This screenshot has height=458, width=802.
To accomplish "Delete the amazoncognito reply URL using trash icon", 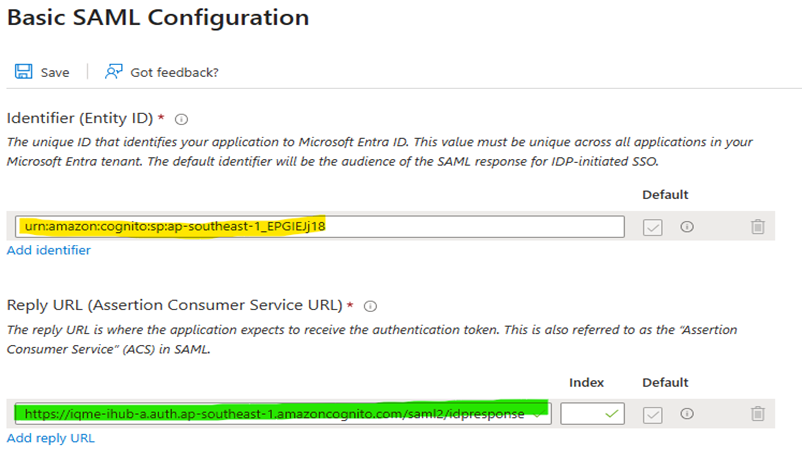I will coord(758,413).
